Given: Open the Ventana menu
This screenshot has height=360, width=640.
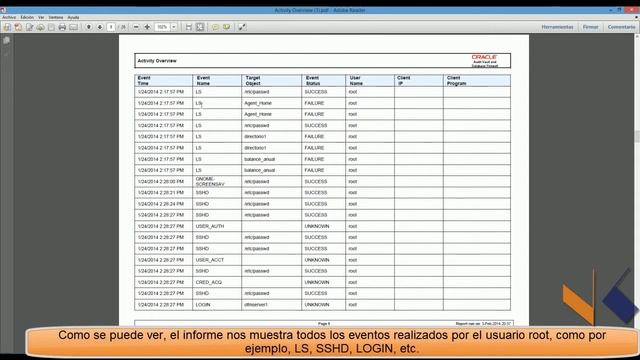Looking at the screenshot, I should coord(56,18).
